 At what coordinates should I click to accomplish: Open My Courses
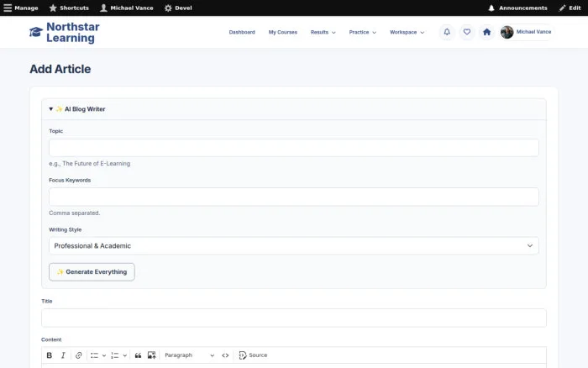pyautogui.click(x=283, y=32)
